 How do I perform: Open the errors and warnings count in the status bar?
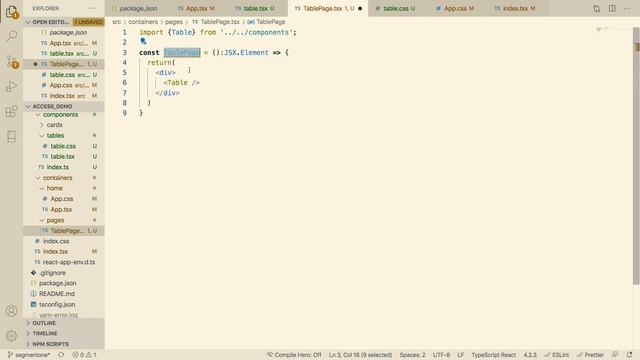click(x=84, y=355)
